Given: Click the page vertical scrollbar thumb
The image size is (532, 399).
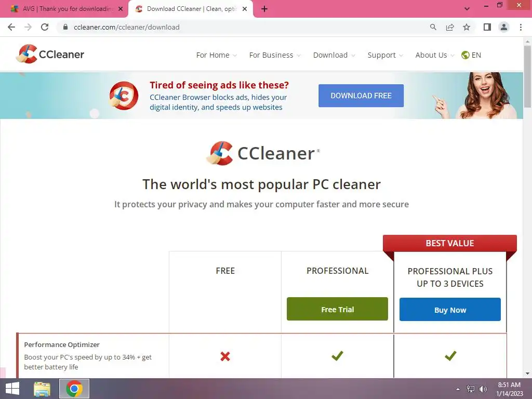Looking at the screenshot, I should pyautogui.click(x=527, y=77).
